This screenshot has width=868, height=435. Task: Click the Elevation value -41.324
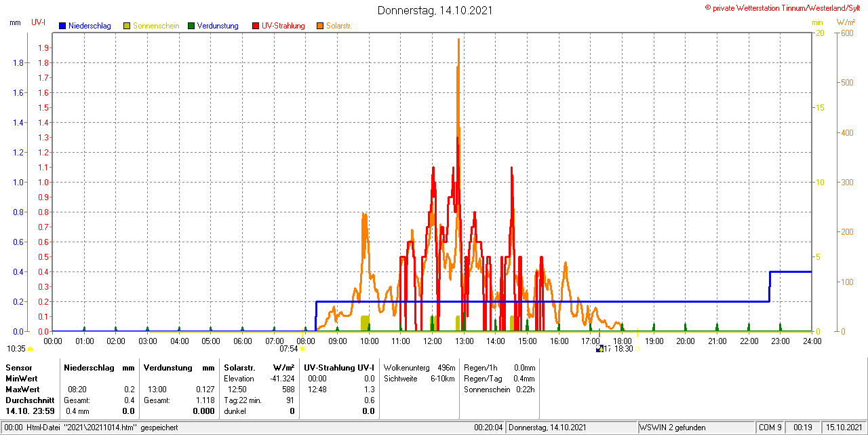point(281,379)
